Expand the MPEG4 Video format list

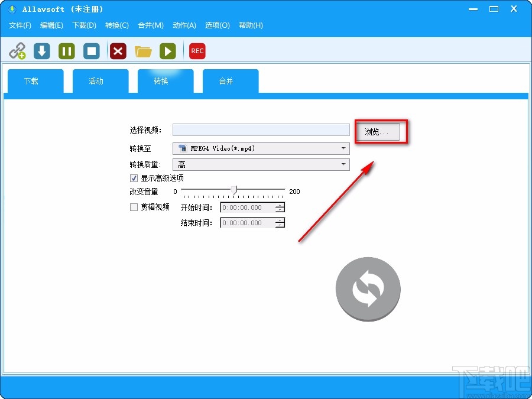click(344, 148)
